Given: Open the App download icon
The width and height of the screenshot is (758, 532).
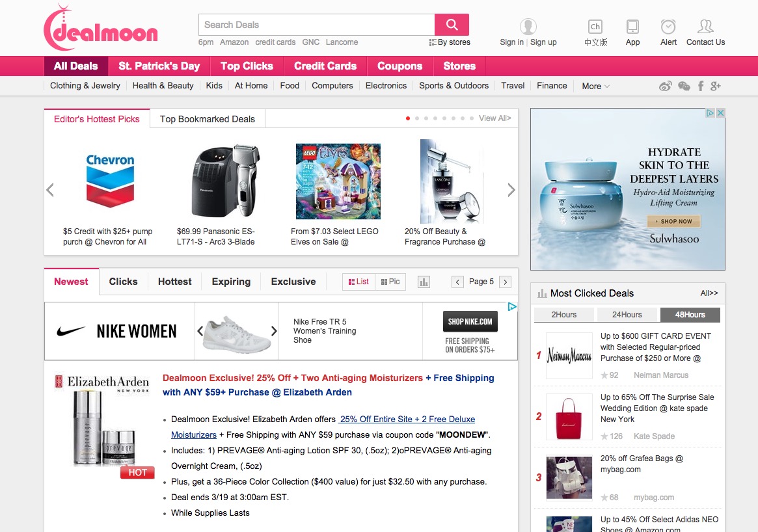Looking at the screenshot, I should click(632, 27).
